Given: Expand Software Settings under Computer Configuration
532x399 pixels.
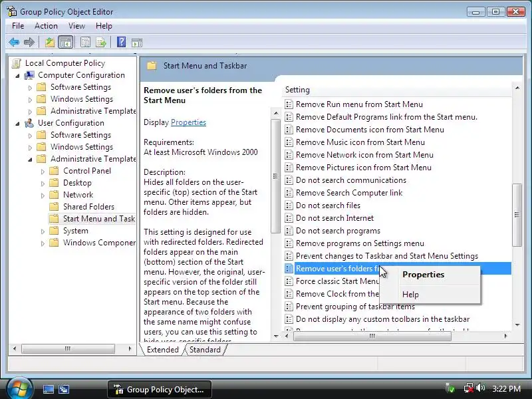Looking at the screenshot, I should pos(30,88).
